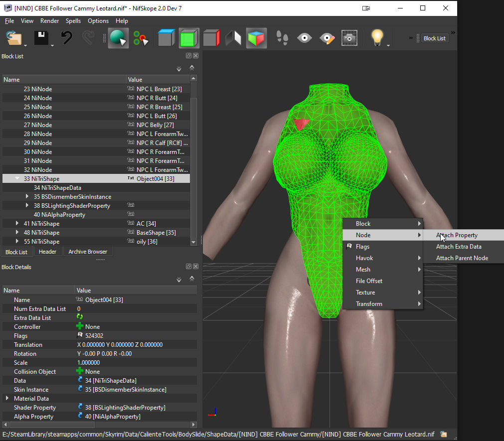Click the eye with pencil icon

[327, 38]
